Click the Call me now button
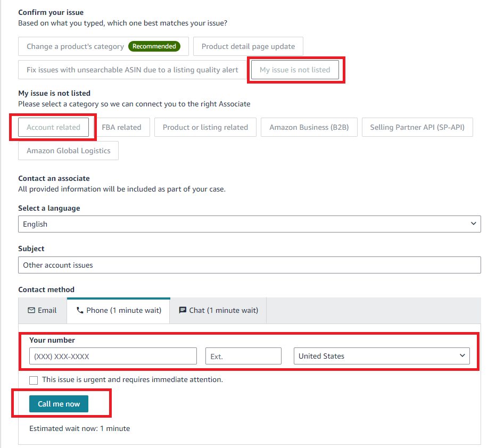This screenshot has width=496, height=448. pos(59,403)
